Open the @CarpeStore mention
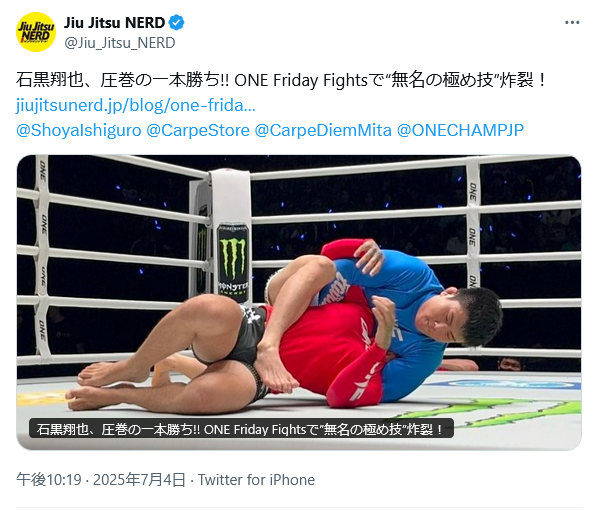 (x=198, y=130)
